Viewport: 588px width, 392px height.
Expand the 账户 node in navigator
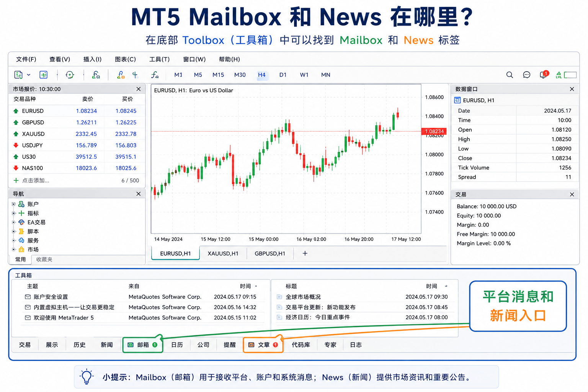(13, 204)
